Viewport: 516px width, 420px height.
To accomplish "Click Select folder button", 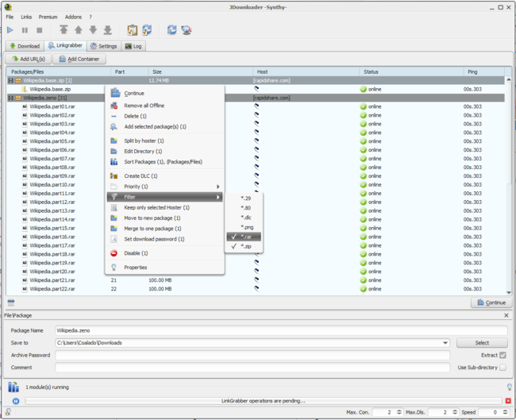I will point(482,343).
